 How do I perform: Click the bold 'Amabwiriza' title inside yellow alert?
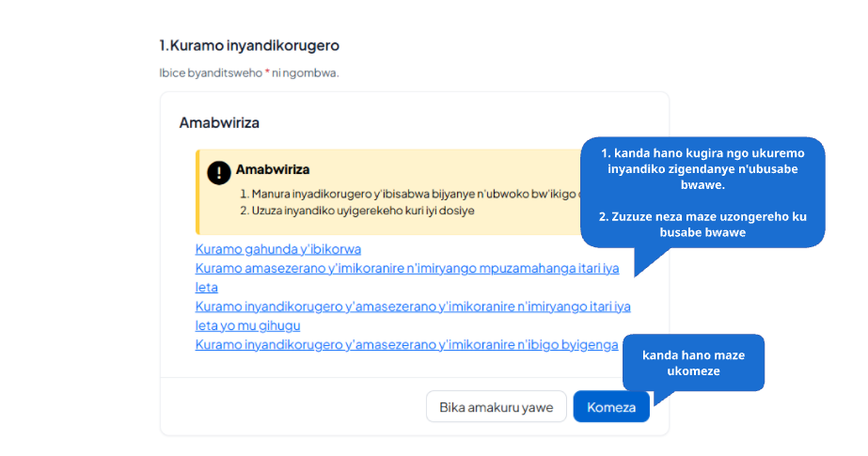(273, 169)
